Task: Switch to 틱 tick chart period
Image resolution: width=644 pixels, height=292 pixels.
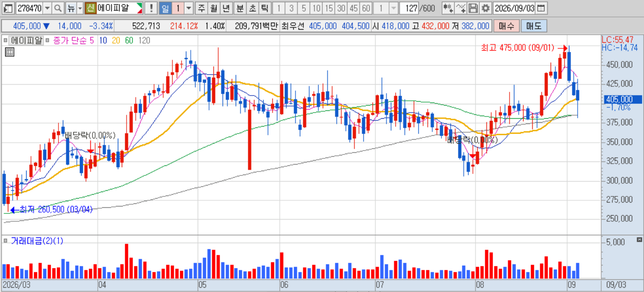Action: 264,8
